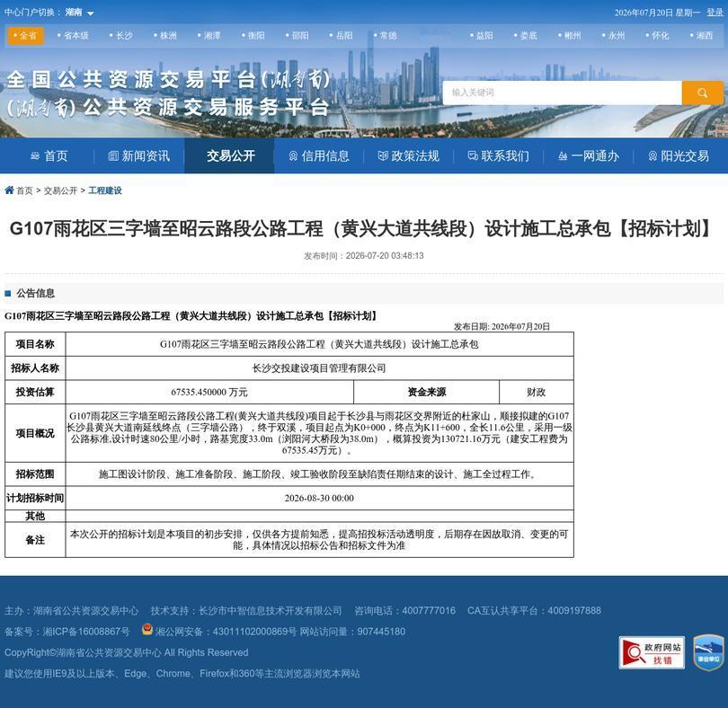Select the 岳阳 region tab
Image resolution: width=728 pixels, height=708 pixels.
point(341,36)
